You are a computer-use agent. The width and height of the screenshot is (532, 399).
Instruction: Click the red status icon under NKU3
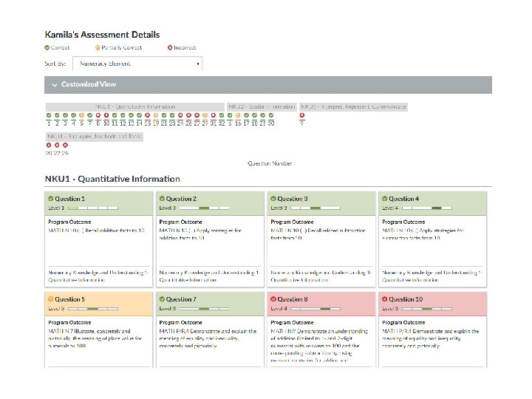point(301,115)
